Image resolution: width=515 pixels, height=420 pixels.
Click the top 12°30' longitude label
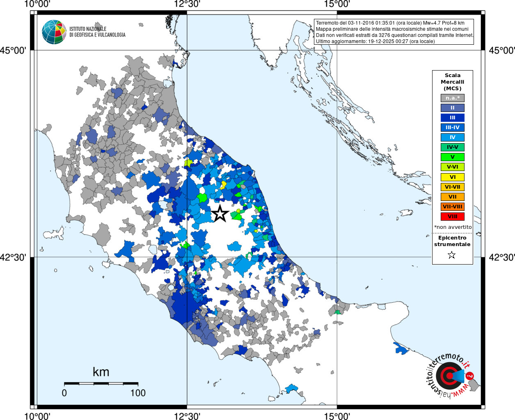pos(187,4)
